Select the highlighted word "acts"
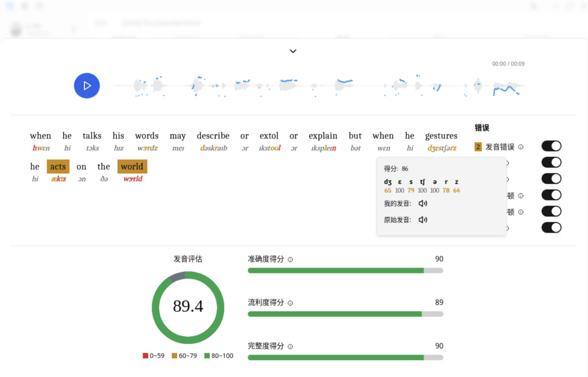This screenshot has height=377, width=588. click(x=58, y=166)
